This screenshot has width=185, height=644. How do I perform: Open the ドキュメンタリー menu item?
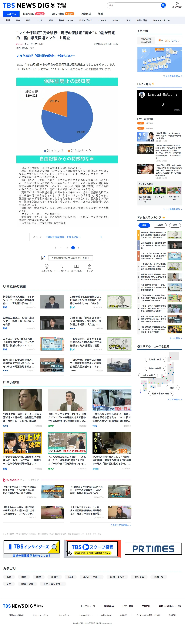coord(161,20)
